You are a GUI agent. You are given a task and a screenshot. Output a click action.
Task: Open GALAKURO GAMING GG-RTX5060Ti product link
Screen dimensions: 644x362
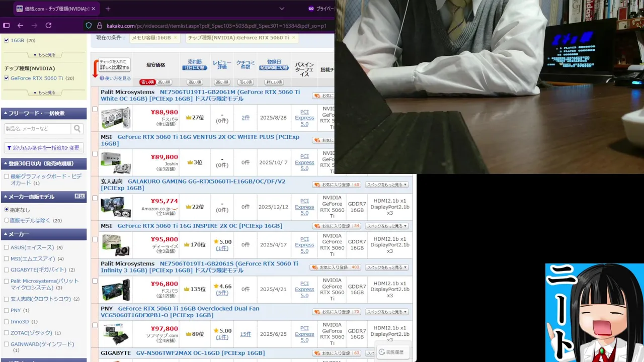193,185
